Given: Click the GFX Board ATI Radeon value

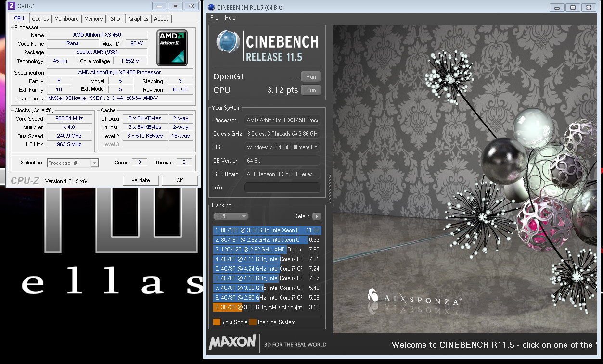Looking at the screenshot, I should point(282,174).
